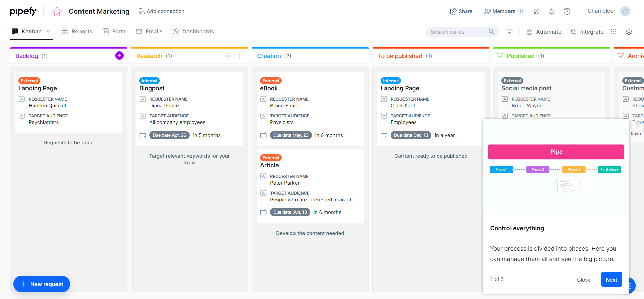Click External label on Article card
This screenshot has width=644, height=299.
pos(271,158)
